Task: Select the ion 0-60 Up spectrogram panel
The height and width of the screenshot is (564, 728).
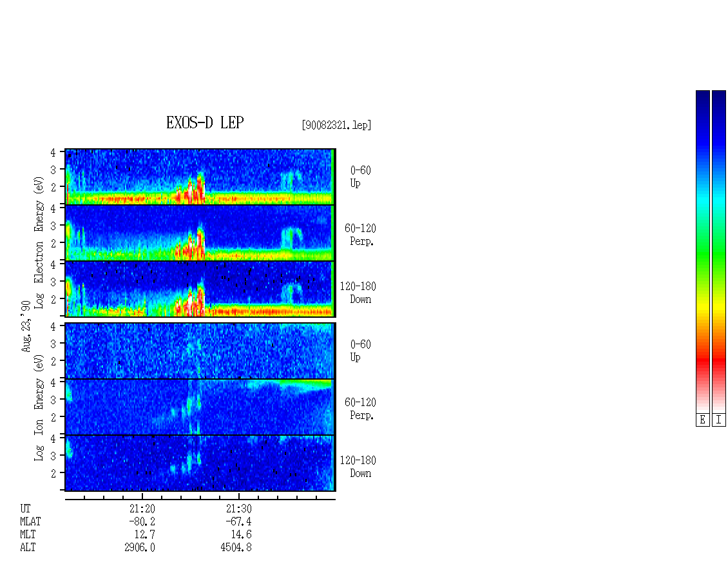Action: click(200, 351)
